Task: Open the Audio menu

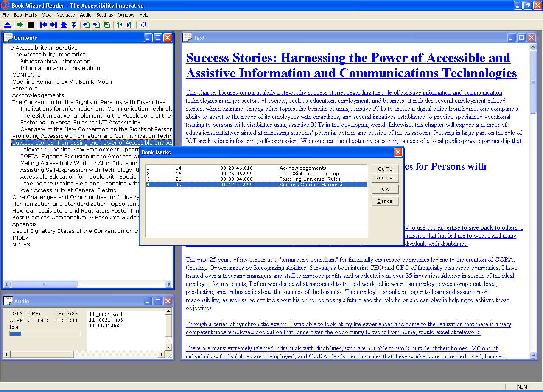Action: (x=86, y=15)
